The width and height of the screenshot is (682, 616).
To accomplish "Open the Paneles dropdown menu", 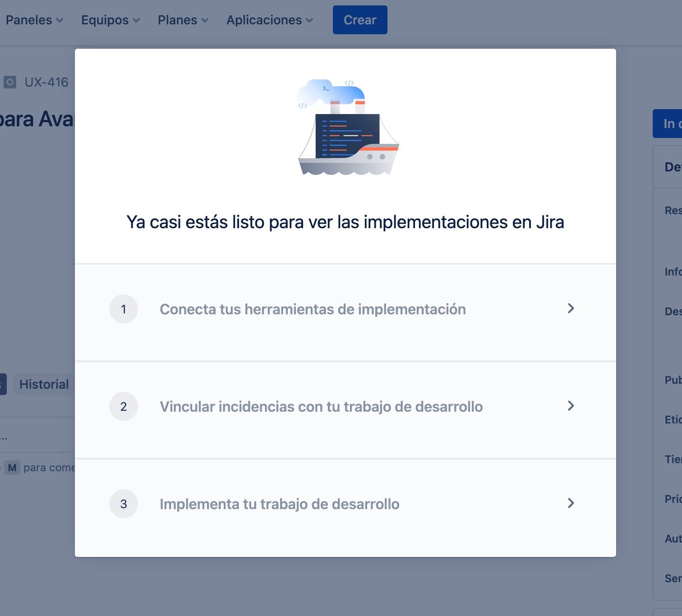I will 34,20.
